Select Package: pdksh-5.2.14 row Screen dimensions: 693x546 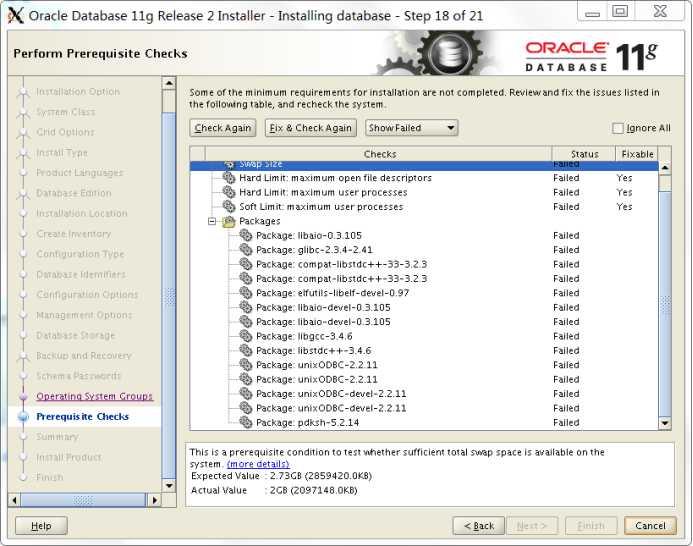point(424,422)
